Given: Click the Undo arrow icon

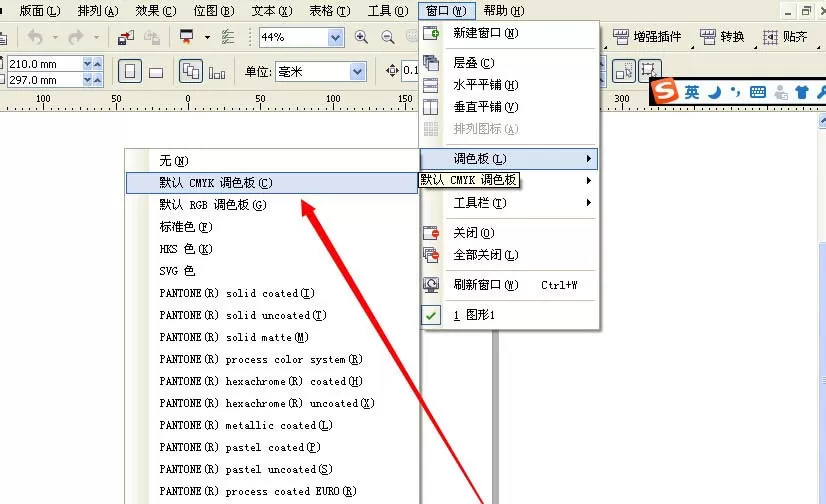Looking at the screenshot, I should tap(35, 37).
